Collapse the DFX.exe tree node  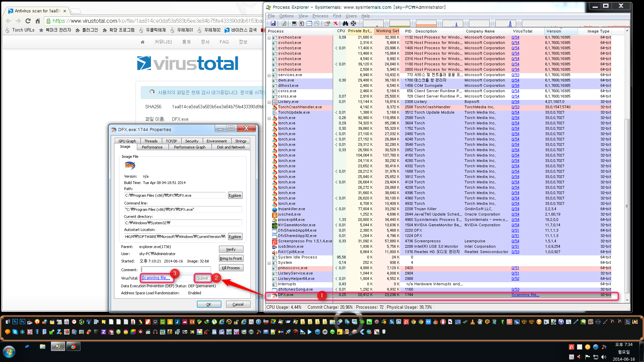269,295
